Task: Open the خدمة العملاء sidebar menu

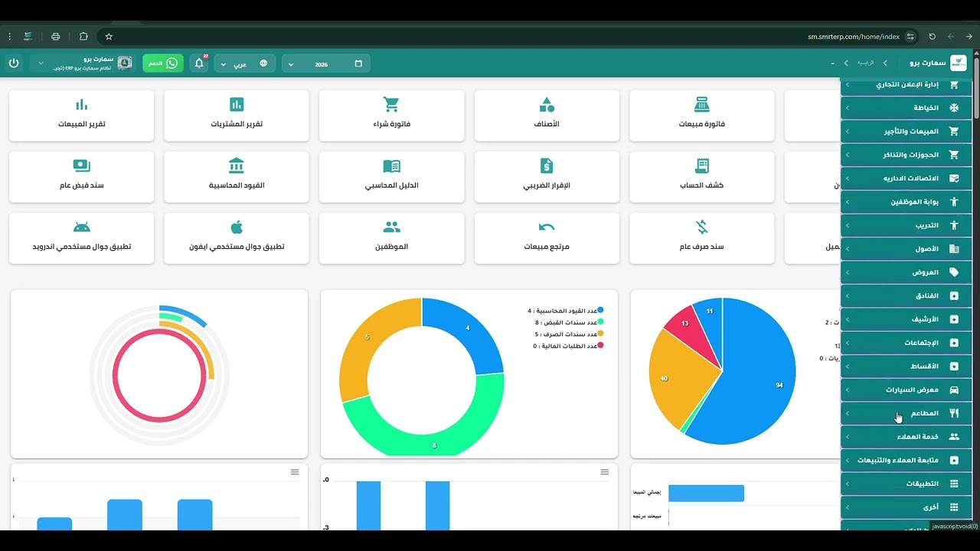Action: tap(906, 437)
